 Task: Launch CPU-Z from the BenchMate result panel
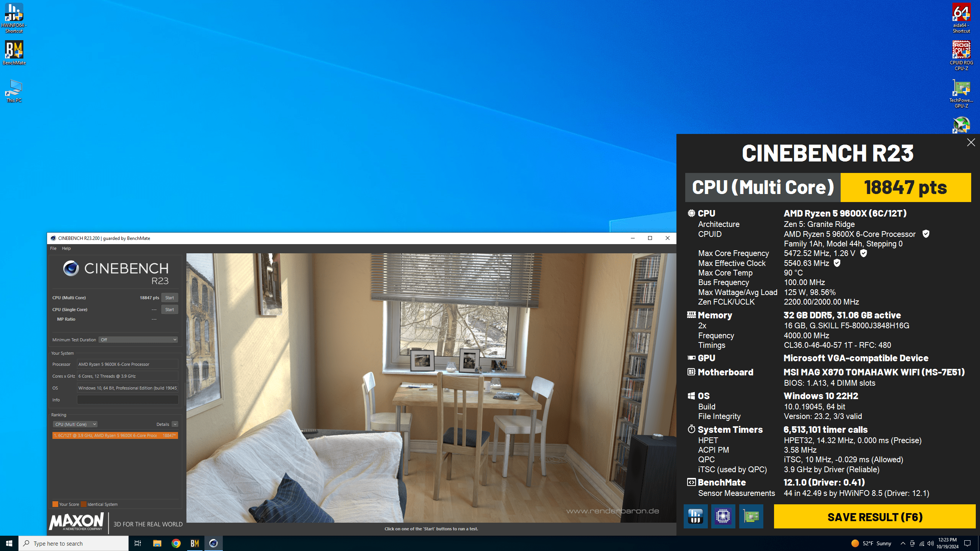pyautogui.click(x=723, y=516)
